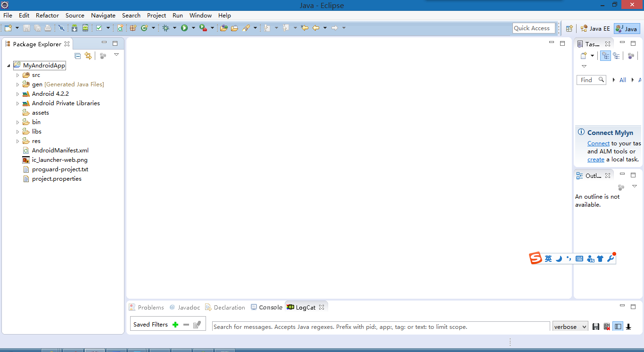Open Package Explorer view menu triangle

pos(116,55)
